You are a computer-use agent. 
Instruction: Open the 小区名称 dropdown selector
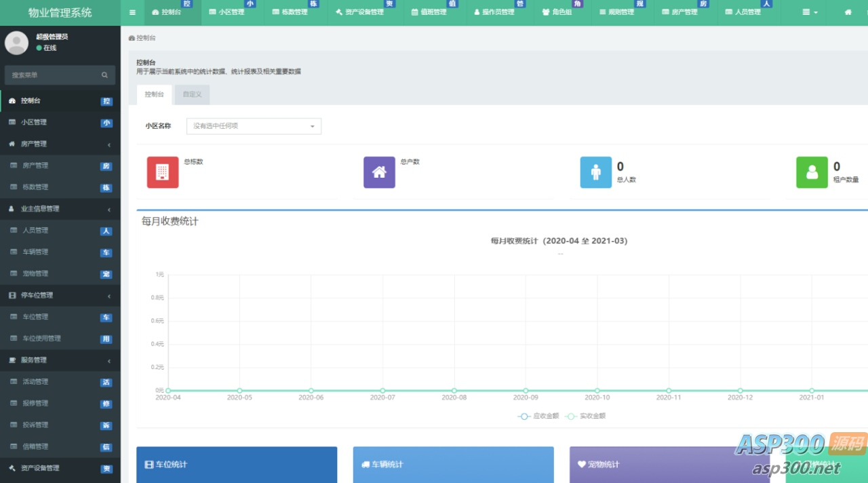point(254,126)
